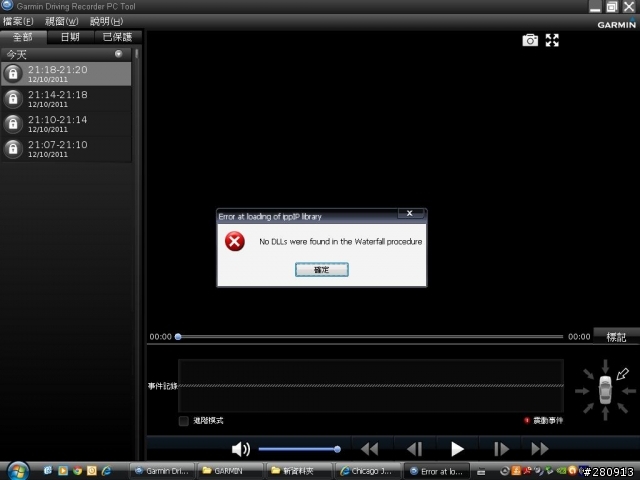Click the car G-sensor direction icon

click(605, 390)
